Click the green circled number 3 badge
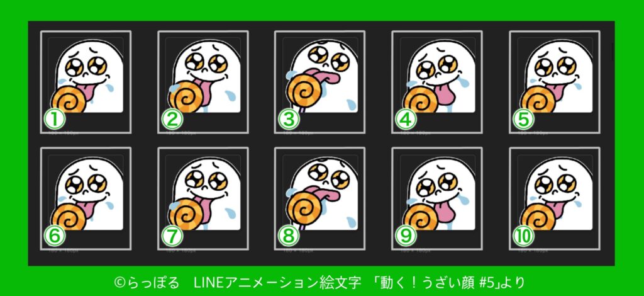Viewport: 644px width, 296px height. pos(289,120)
